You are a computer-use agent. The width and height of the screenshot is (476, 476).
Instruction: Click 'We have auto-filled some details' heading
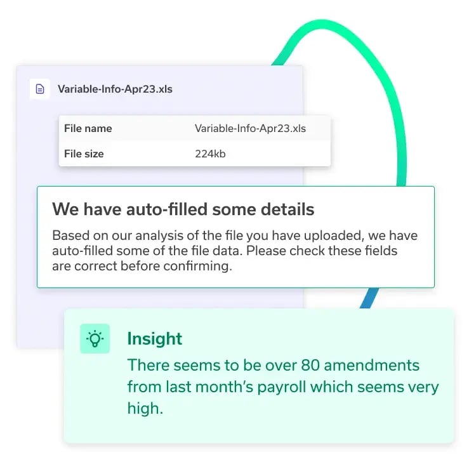[x=183, y=209]
